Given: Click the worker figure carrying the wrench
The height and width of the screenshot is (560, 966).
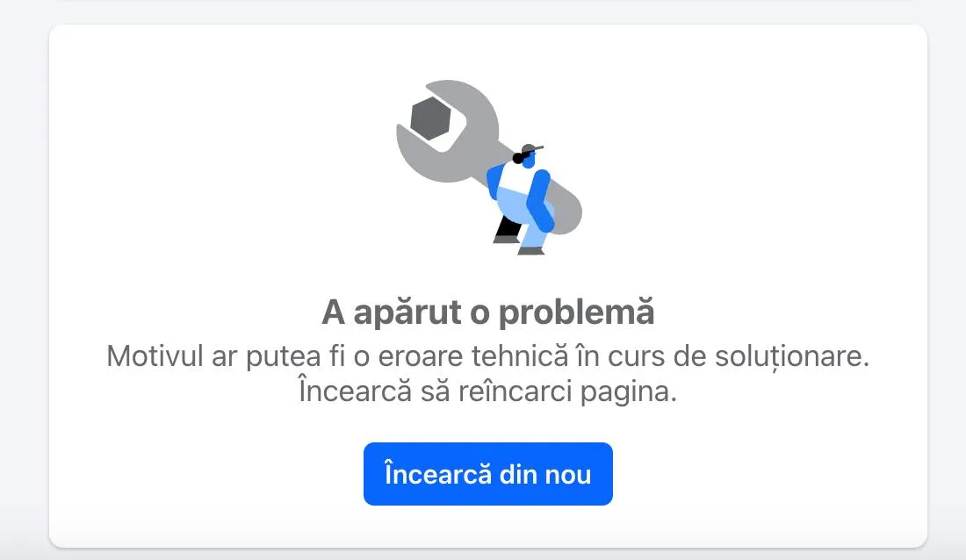Looking at the screenshot, I should point(520,199).
